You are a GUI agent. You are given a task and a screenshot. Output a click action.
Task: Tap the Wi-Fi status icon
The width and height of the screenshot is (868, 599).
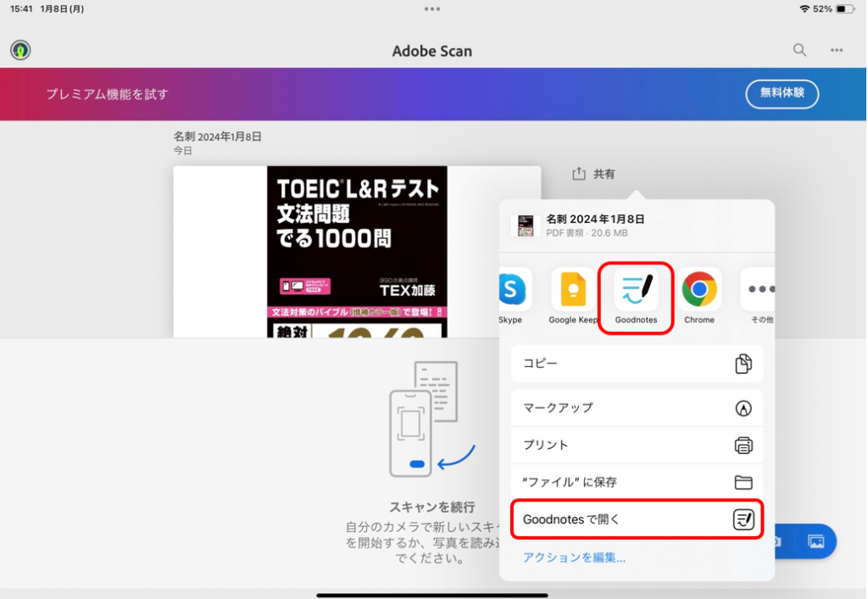coord(805,8)
